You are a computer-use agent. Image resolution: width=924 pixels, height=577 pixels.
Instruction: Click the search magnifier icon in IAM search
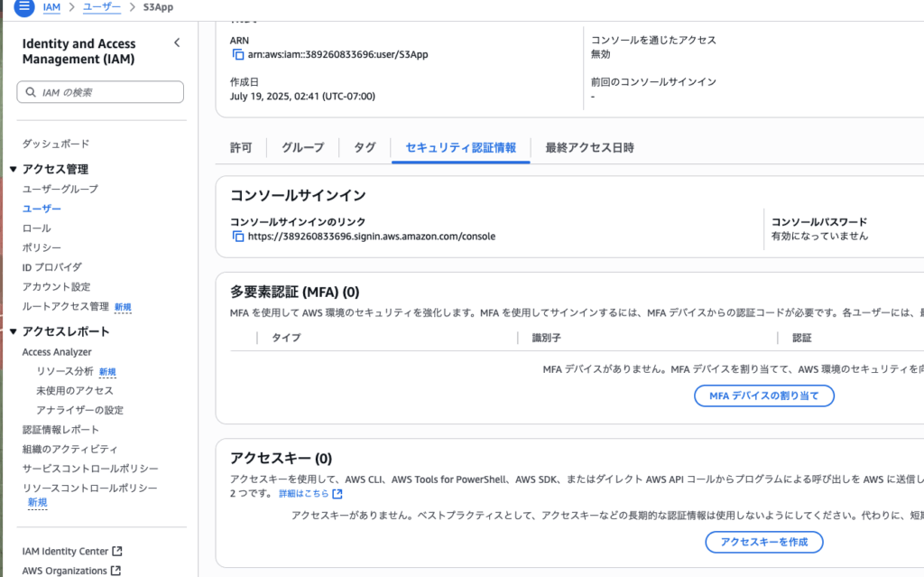(31, 92)
